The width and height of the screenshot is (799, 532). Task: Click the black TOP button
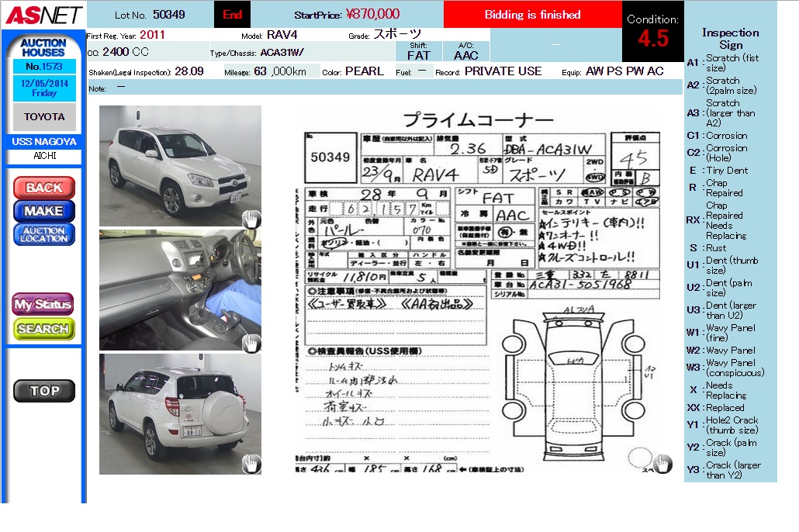click(44, 391)
